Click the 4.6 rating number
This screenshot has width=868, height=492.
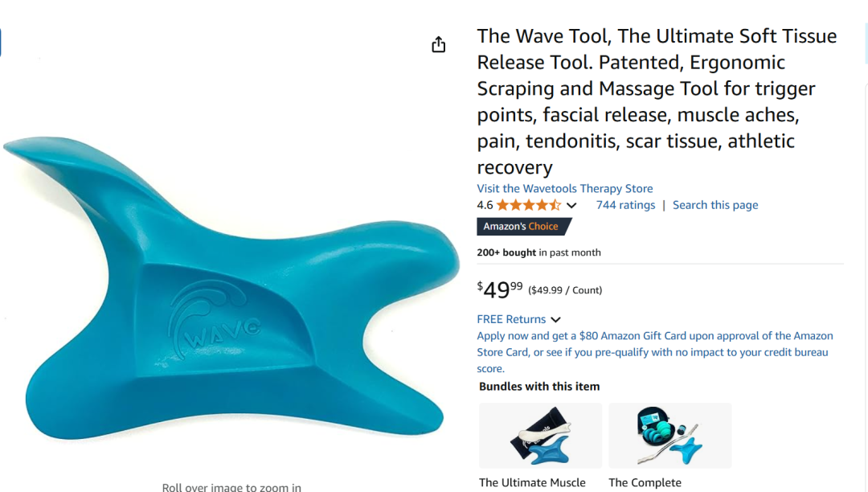(x=485, y=205)
